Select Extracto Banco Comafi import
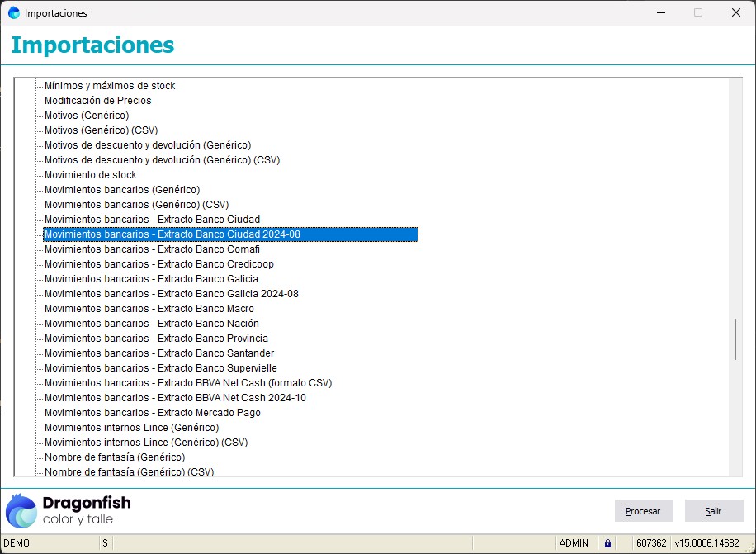The height and width of the screenshot is (554, 756). click(152, 249)
